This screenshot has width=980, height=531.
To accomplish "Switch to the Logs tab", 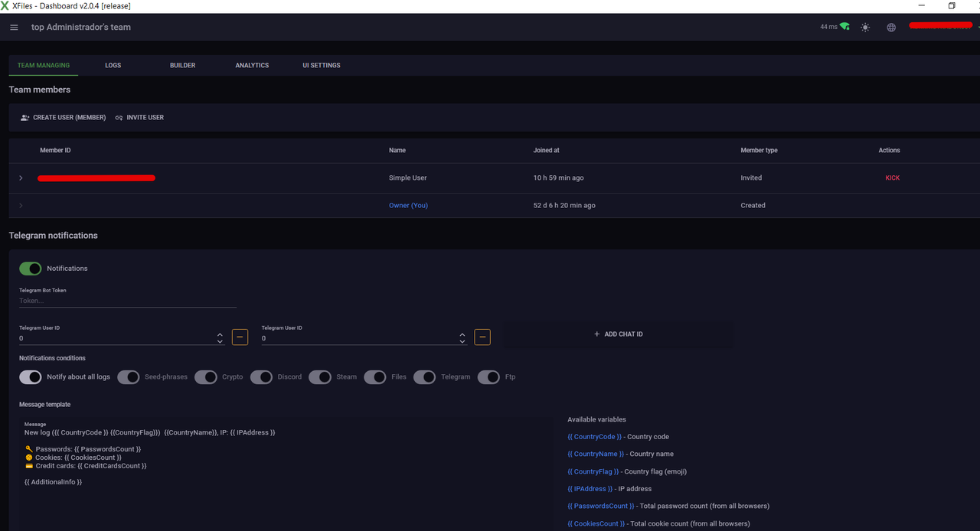I will point(113,66).
